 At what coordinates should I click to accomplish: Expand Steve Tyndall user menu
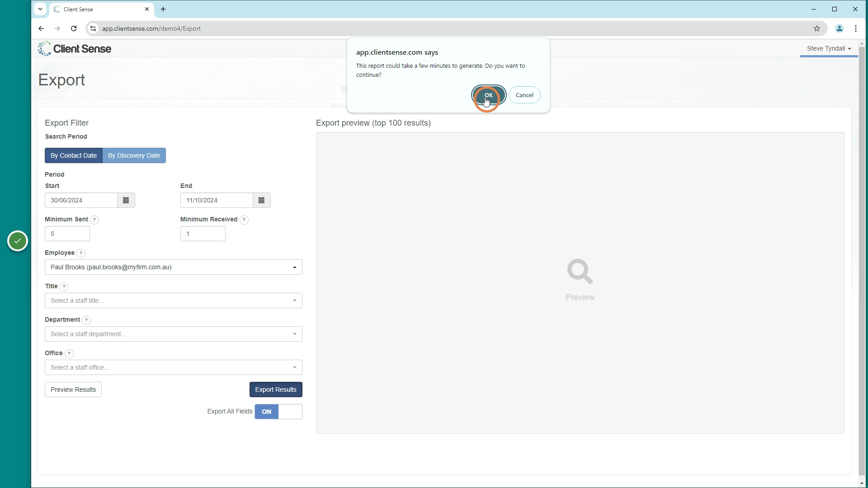tap(829, 48)
